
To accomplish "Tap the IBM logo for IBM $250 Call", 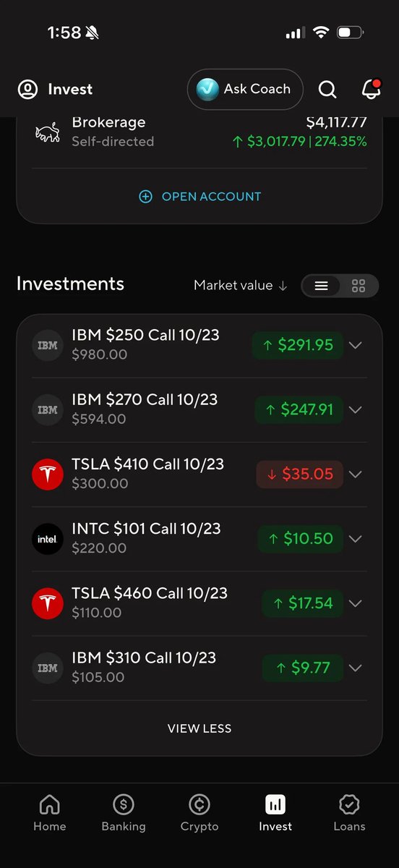I will pos(48,345).
